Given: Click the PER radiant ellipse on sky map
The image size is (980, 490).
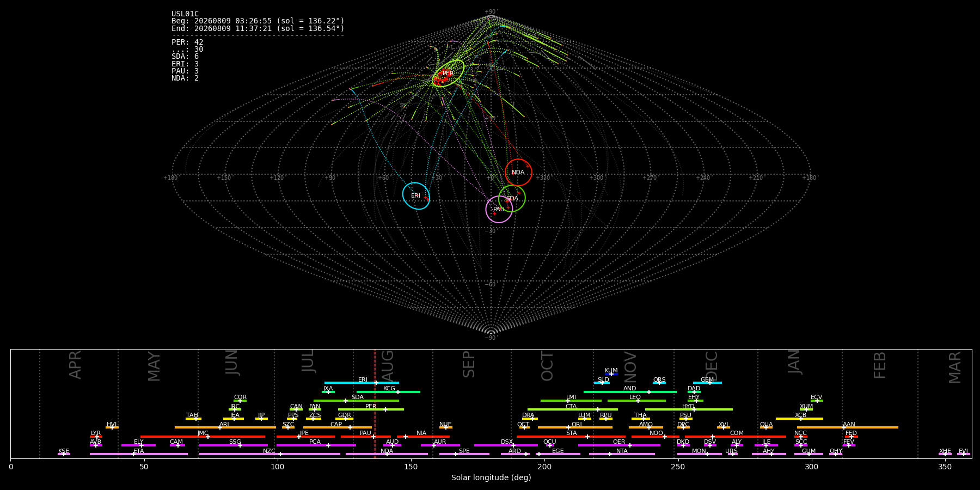Looking at the screenshot, I should (448, 73).
